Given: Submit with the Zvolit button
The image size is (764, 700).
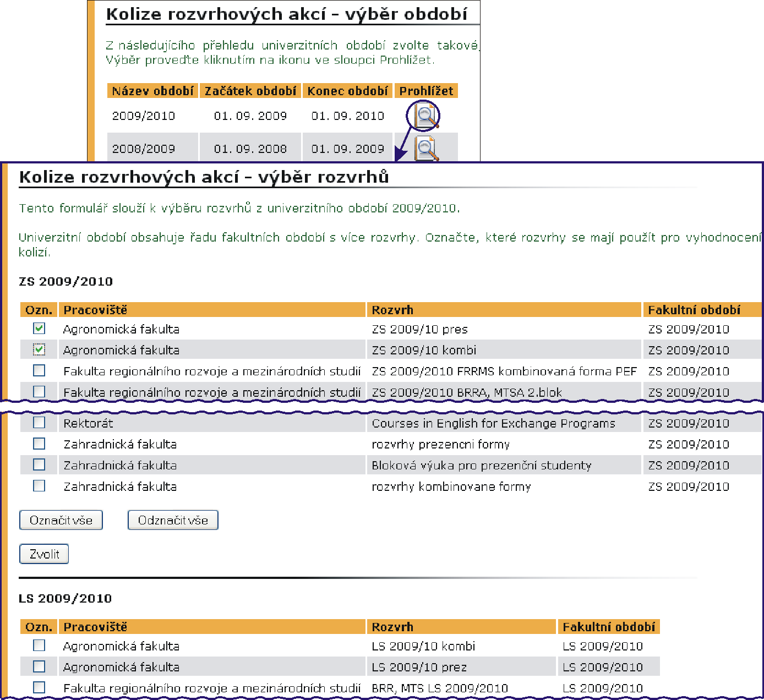Looking at the screenshot, I should tap(44, 554).
